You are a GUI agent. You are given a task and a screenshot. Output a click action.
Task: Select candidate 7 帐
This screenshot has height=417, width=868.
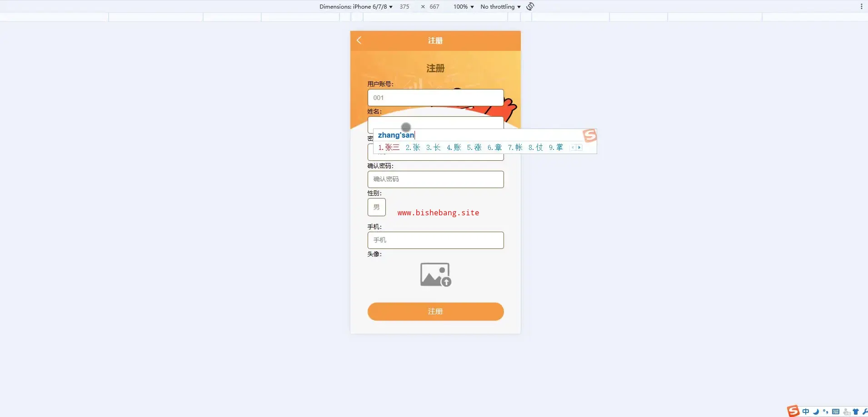tap(515, 148)
